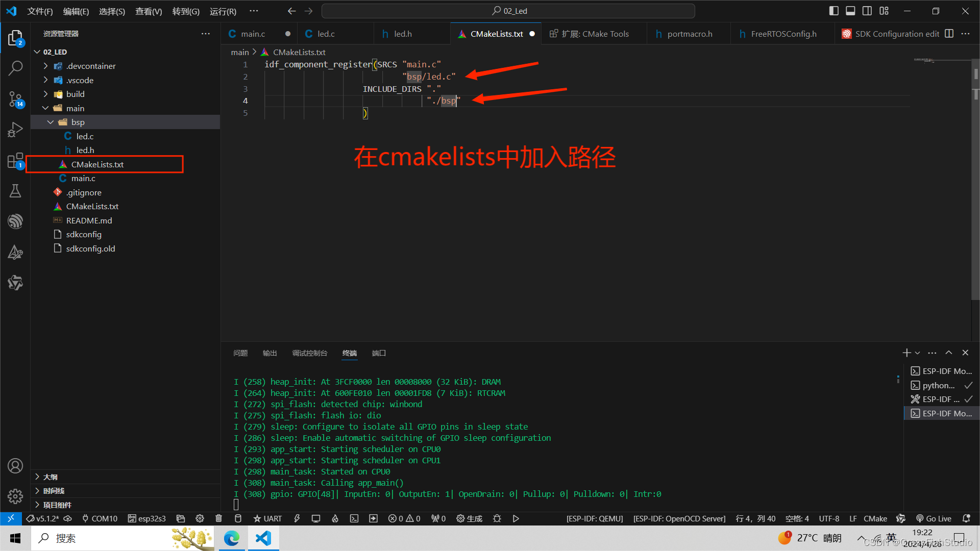Click the ESP-IDF flash lightning icon
Image resolution: width=980 pixels, height=551 pixels.
point(297,518)
